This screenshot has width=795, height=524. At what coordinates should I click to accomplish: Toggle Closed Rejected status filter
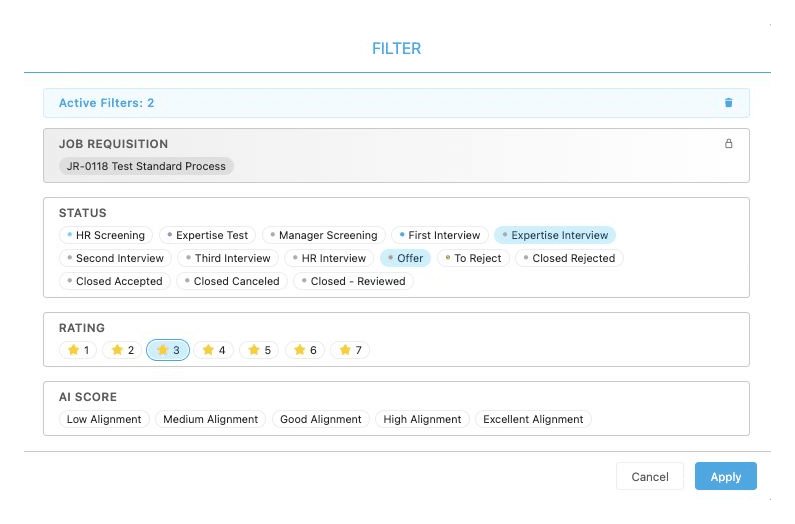point(569,258)
